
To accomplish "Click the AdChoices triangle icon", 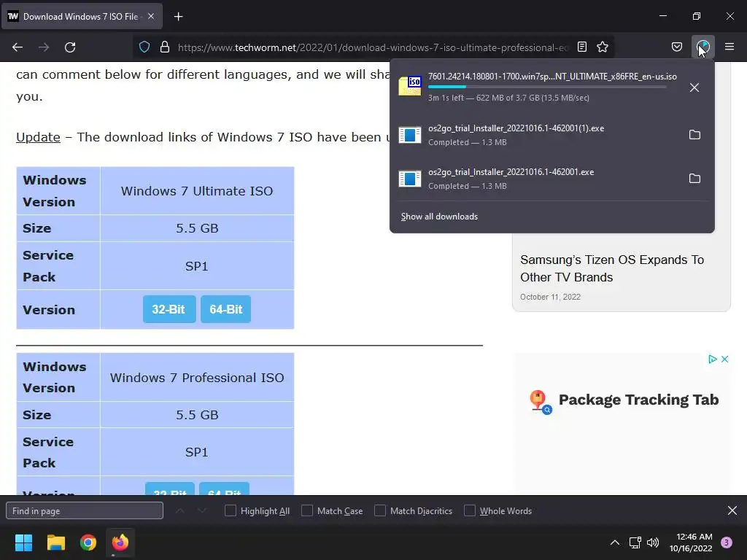I will [712, 359].
